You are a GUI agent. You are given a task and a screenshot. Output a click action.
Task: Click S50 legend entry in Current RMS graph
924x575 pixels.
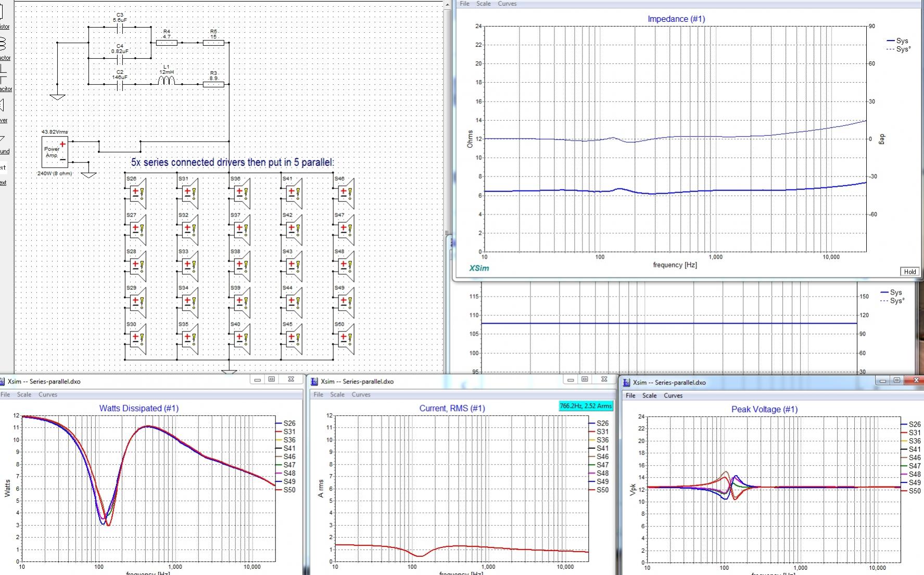[599, 490]
